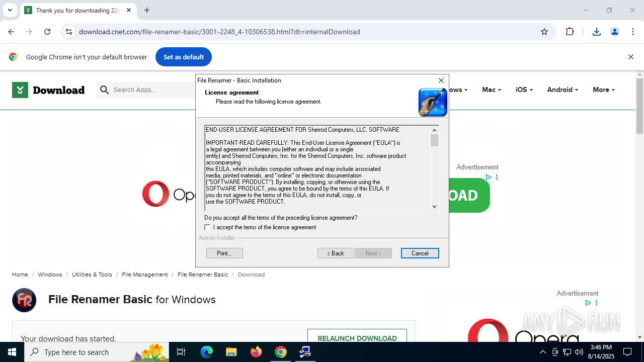This screenshot has height=362, width=644.
Task: View site information icon in address bar
Action: 69,32
